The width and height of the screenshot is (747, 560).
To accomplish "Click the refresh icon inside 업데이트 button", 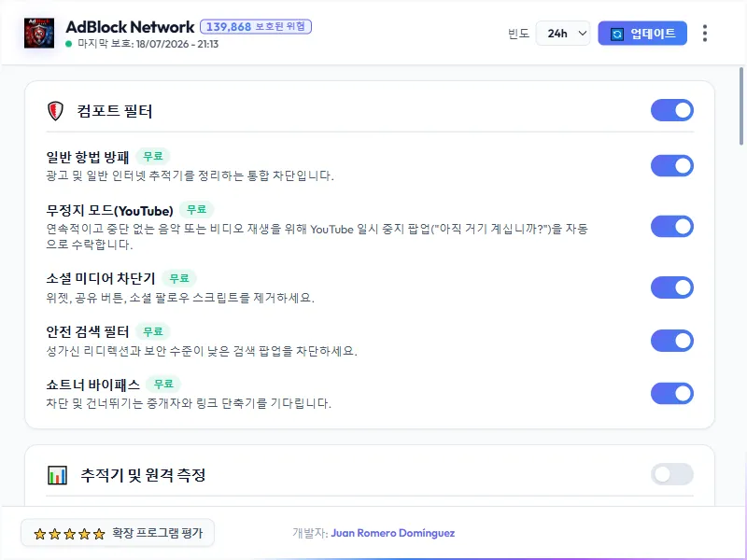I will click(617, 34).
